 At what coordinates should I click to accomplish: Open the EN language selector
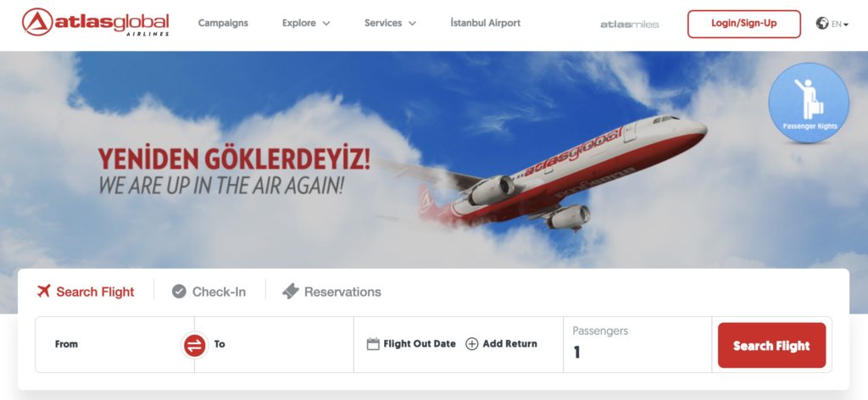(840, 25)
